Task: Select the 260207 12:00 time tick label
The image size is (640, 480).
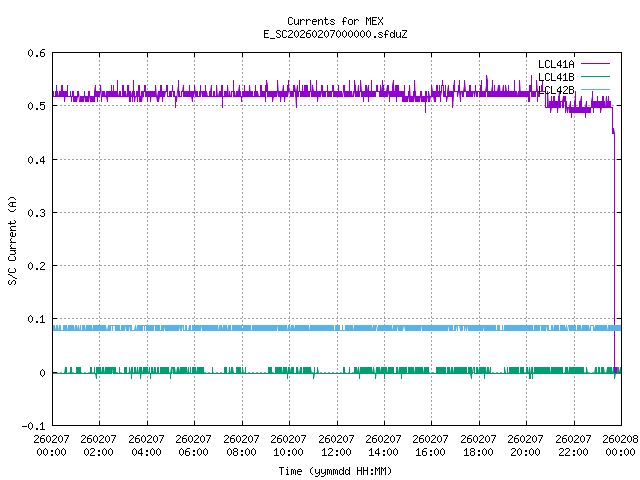Action: (x=336, y=445)
